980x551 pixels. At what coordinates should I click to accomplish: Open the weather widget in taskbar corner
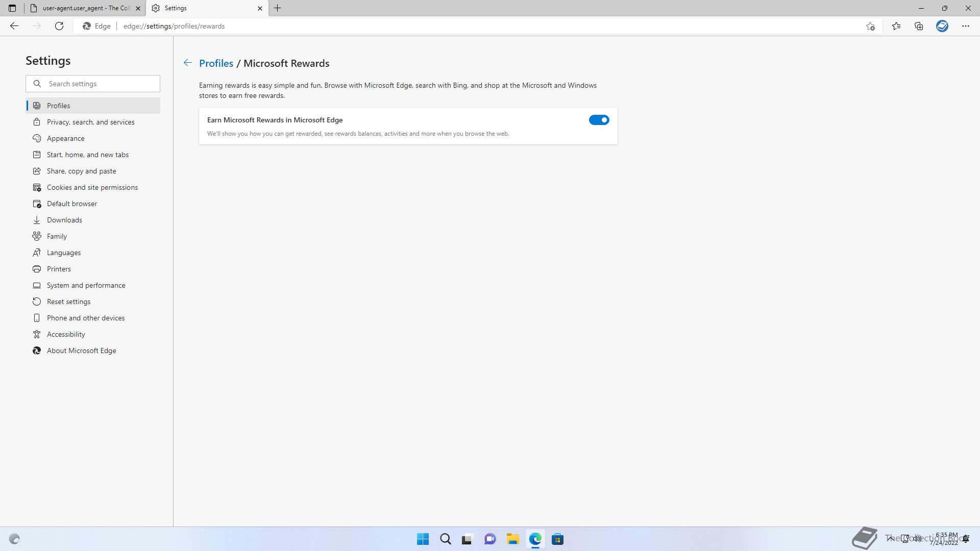14,539
